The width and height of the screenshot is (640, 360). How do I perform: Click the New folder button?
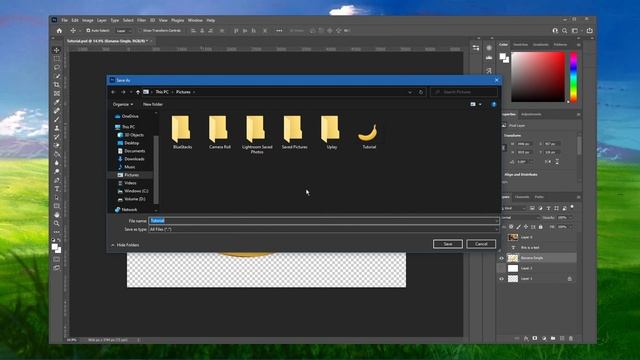153,104
